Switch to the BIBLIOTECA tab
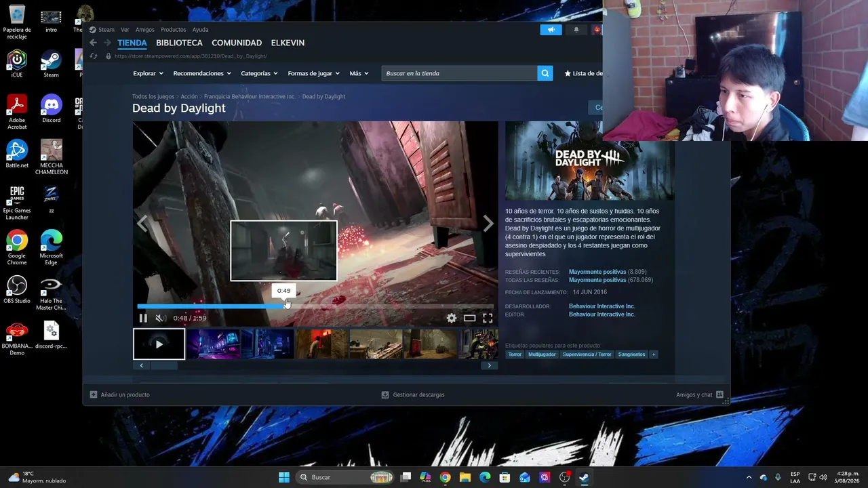Viewport: 868px width, 488px height. pos(179,43)
